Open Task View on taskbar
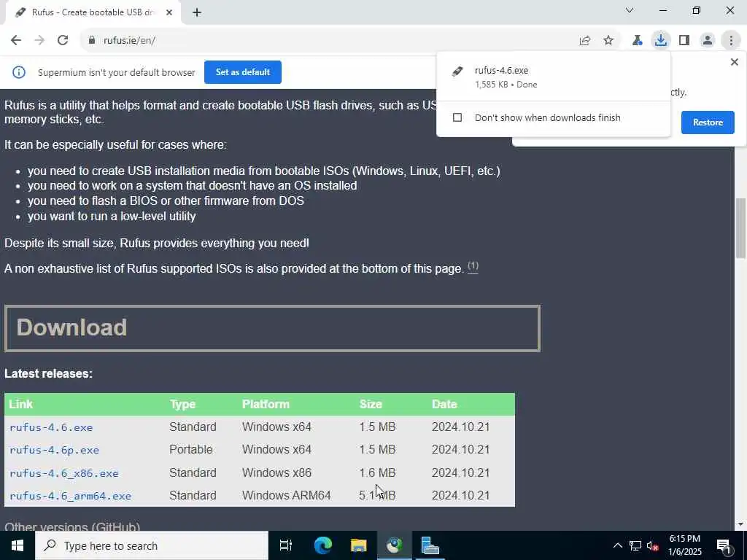This screenshot has height=560, width=747. click(x=286, y=545)
